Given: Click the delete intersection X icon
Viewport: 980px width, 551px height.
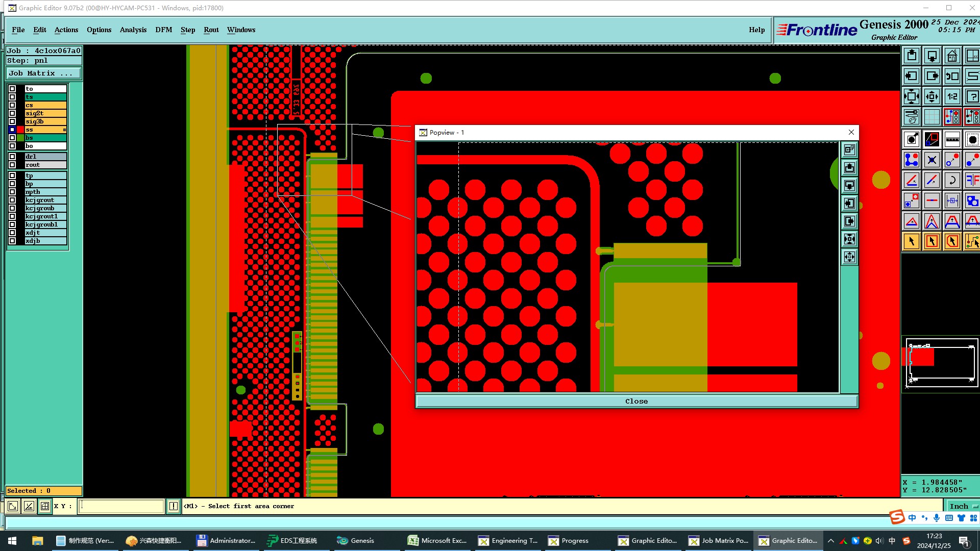Looking at the screenshot, I should coord(932,160).
